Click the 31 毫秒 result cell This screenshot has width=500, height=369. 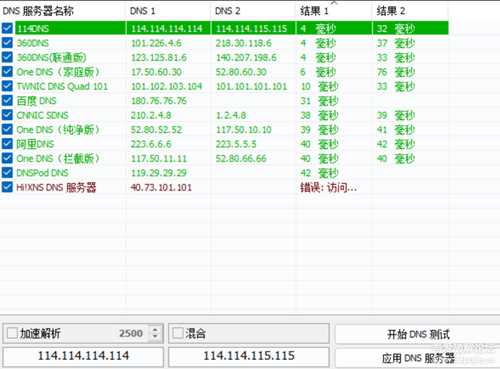tap(319, 101)
